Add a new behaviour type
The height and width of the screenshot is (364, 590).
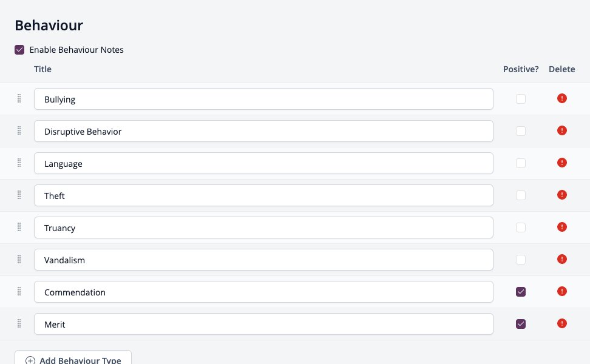click(x=73, y=359)
